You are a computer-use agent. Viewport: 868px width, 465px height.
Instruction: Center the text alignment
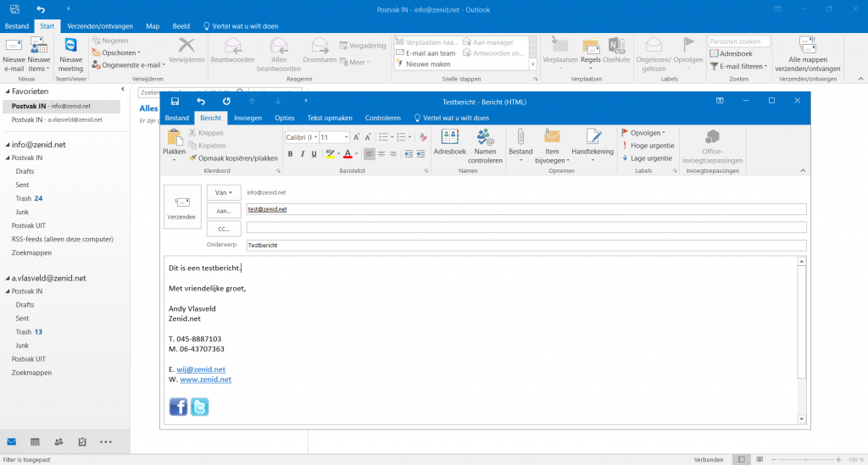tap(381, 153)
